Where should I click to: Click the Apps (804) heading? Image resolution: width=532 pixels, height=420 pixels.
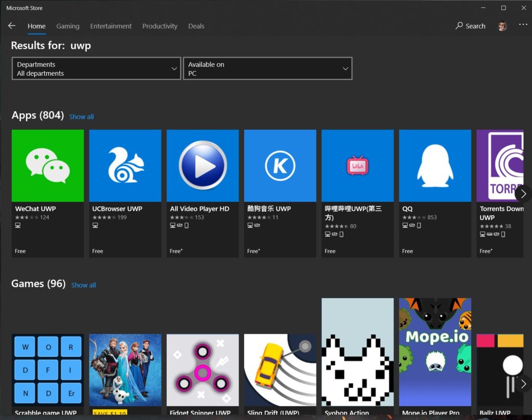click(x=37, y=115)
